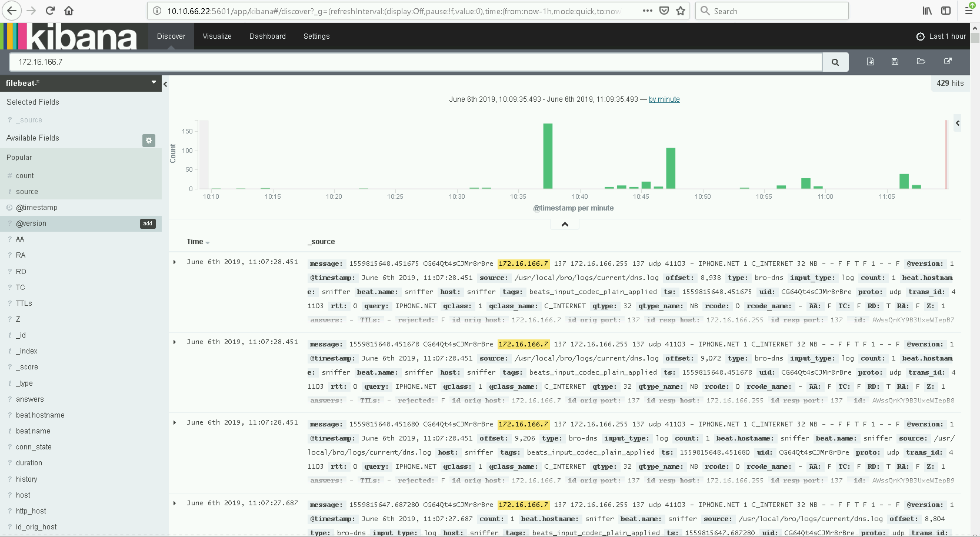Click the Save Search icon
The width and height of the screenshot is (980, 537).
(895, 62)
